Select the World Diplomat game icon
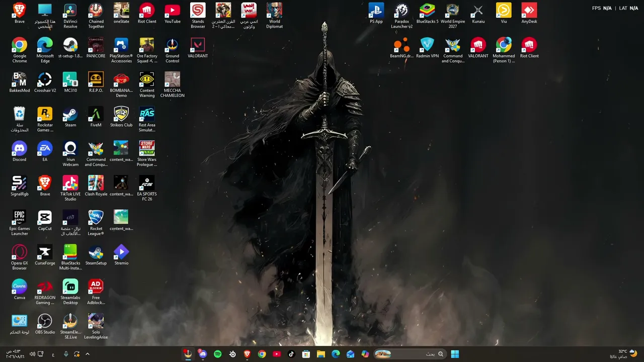644x362 pixels. pos(274,16)
